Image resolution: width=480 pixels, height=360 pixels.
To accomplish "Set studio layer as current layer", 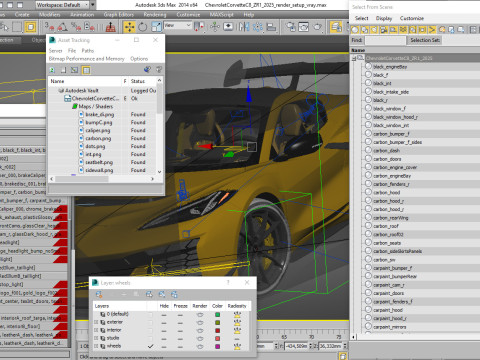I will [x=151, y=338].
